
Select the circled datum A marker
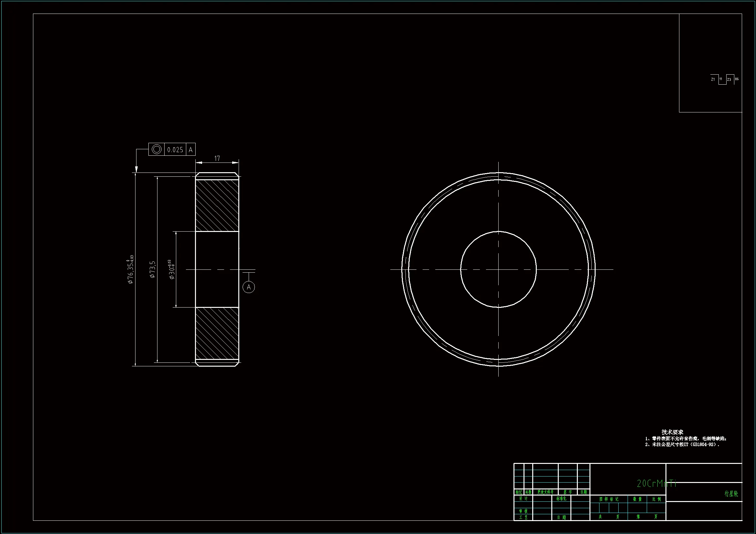[249, 287]
